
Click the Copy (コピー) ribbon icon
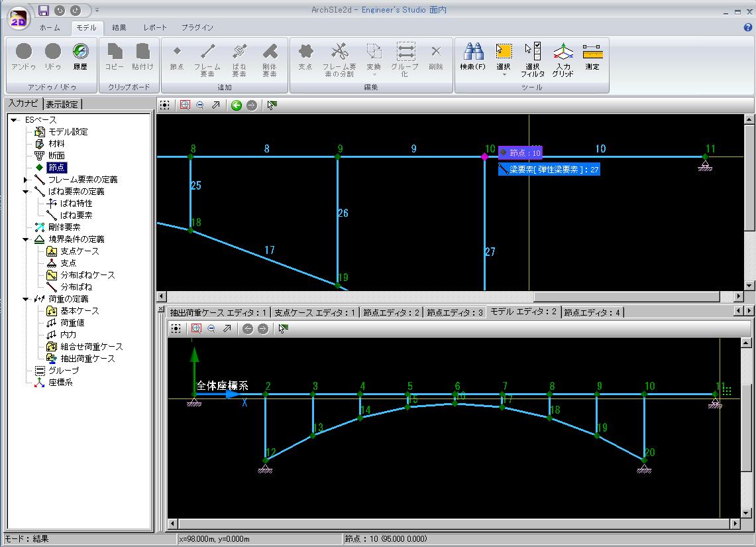115,57
